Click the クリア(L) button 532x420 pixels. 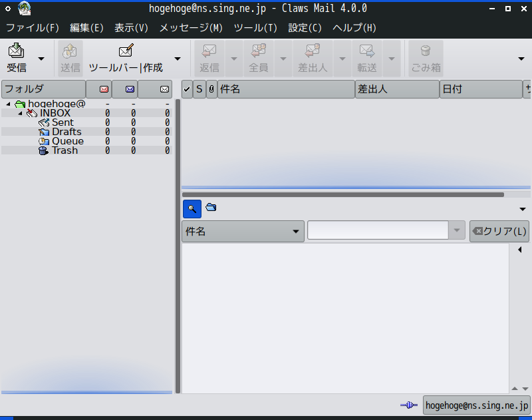click(499, 232)
